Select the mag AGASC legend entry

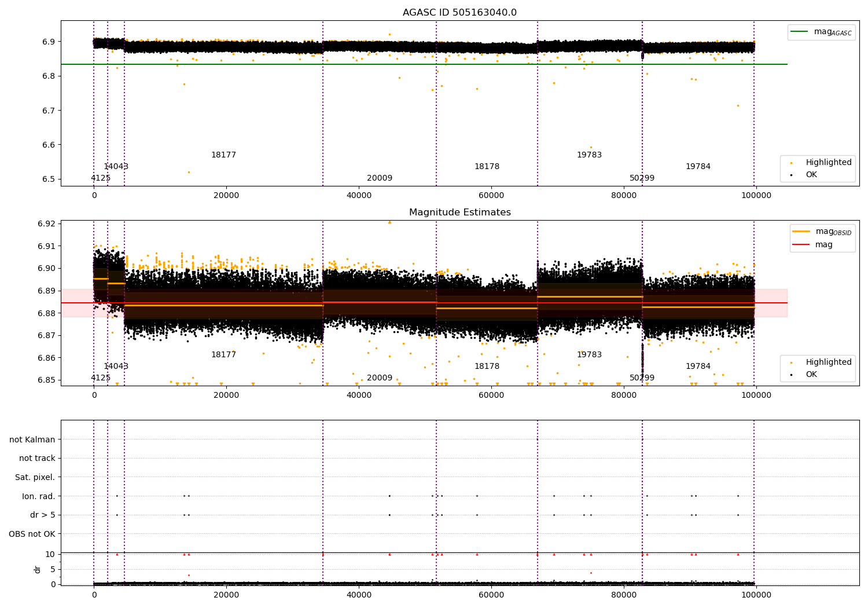(x=821, y=32)
